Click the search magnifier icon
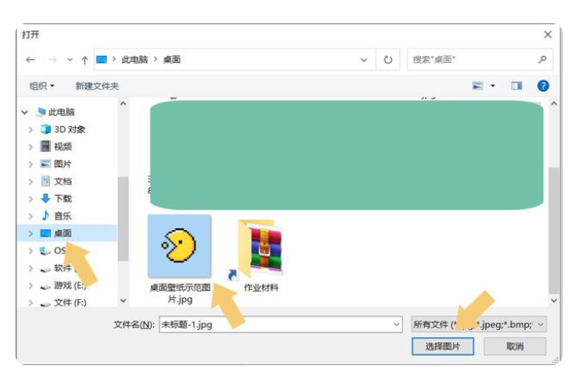The image size is (588, 381). pyautogui.click(x=542, y=60)
